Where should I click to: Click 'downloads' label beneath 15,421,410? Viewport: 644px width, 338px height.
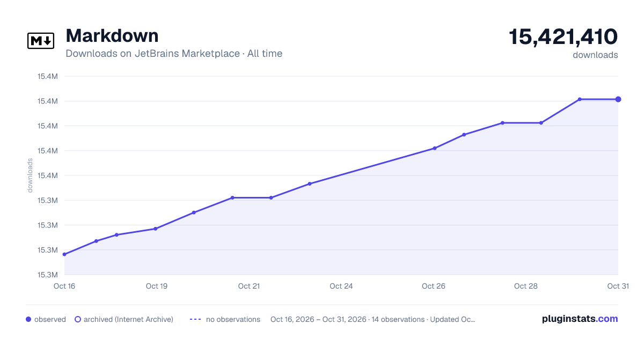[595, 55]
